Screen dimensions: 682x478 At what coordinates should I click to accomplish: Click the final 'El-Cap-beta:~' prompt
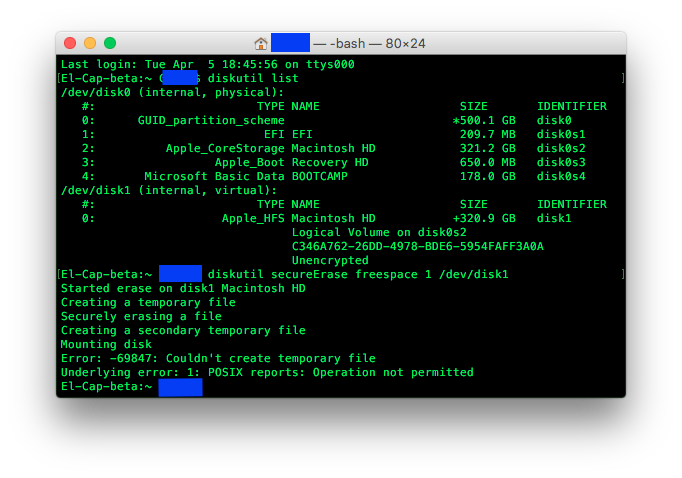point(107,386)
